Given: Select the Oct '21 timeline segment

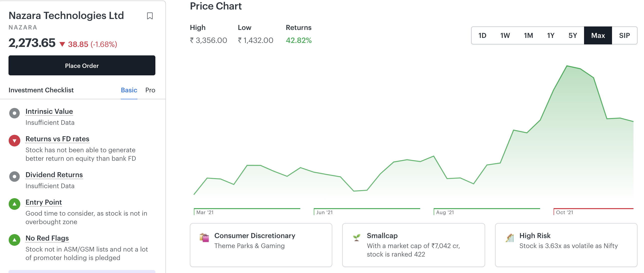Looking at the screenshot, I should point(594,211).
